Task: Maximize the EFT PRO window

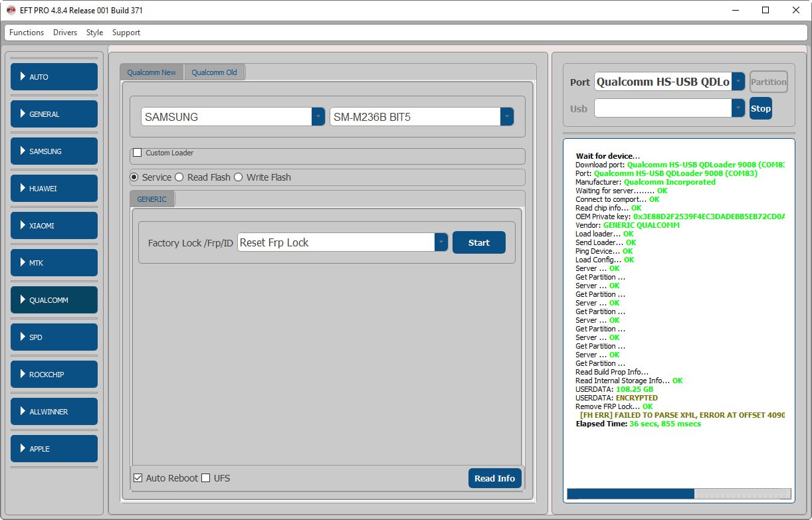Action: pyautogui.click(x=765, y=11)
